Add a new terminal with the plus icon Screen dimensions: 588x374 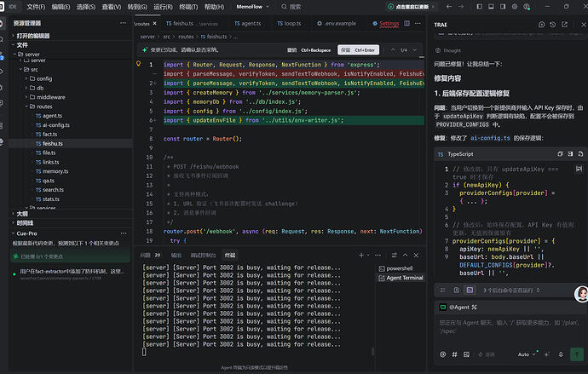tap(361, 256)
